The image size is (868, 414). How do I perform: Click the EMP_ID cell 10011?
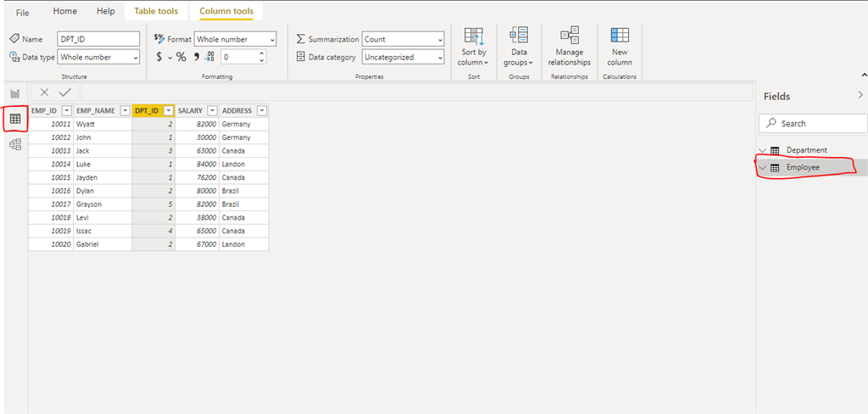tap(51, 124)
